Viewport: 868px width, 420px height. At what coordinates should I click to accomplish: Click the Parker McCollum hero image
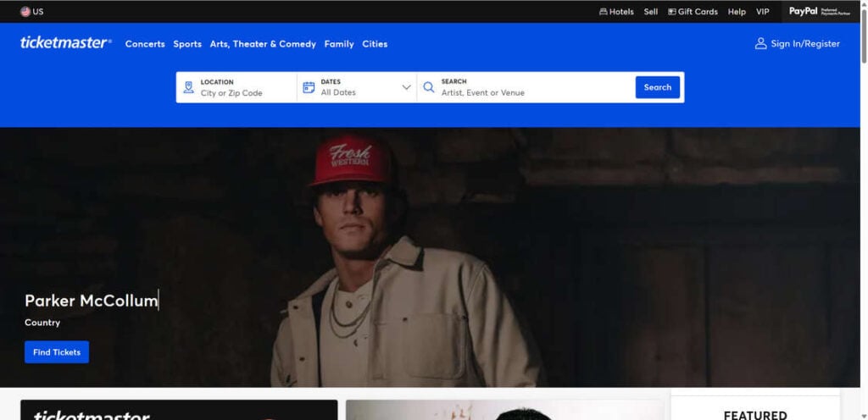tap(430, 257)
